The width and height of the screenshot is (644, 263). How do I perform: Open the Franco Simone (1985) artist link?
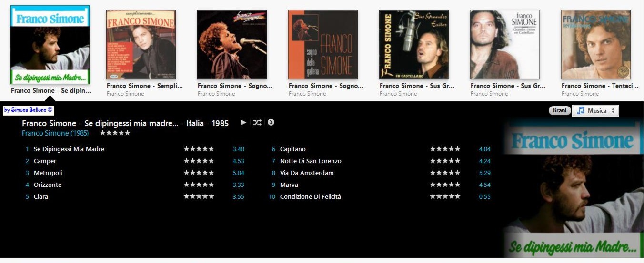tap(55, 133)
